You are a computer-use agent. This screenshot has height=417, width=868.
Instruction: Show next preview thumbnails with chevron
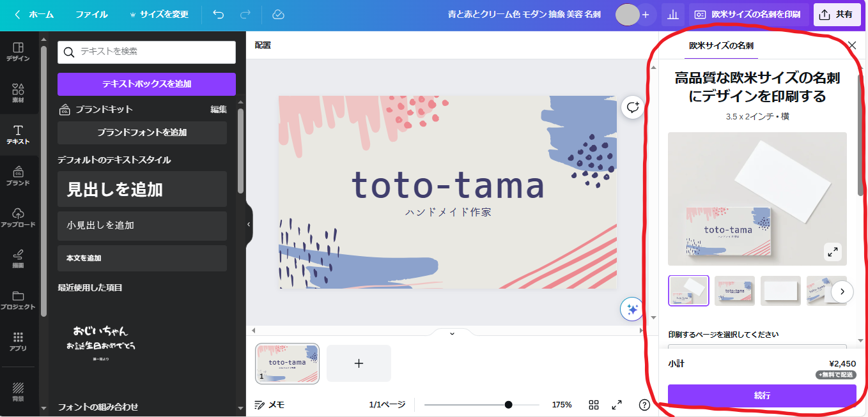point(842,292)
